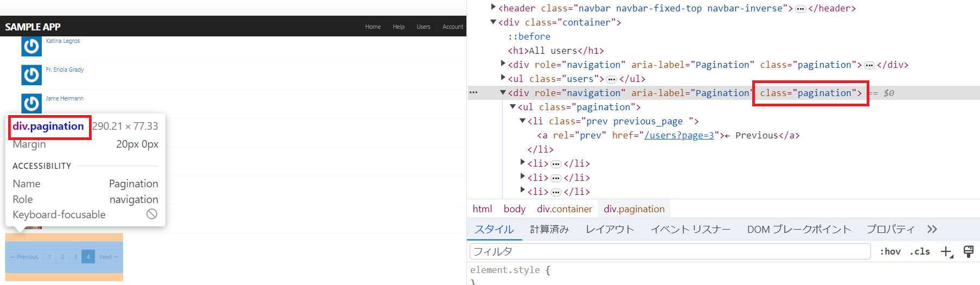Expand the ul users ellipsis badge

point(612,79)
